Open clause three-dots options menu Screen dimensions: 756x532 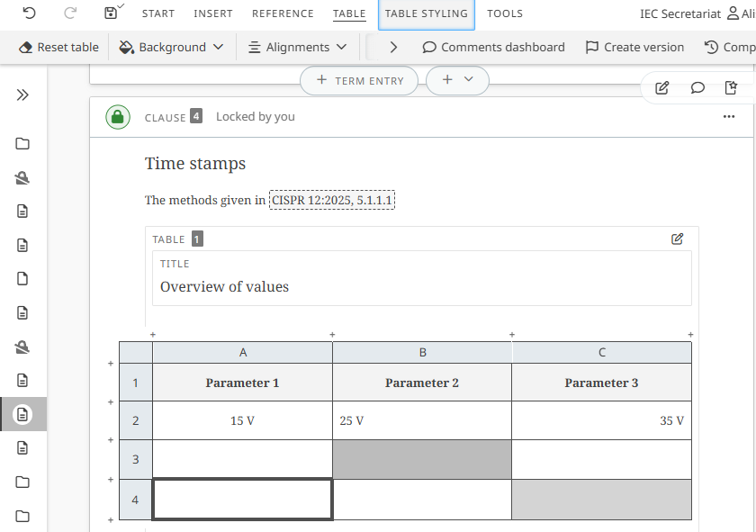click(x=729, y=117)
